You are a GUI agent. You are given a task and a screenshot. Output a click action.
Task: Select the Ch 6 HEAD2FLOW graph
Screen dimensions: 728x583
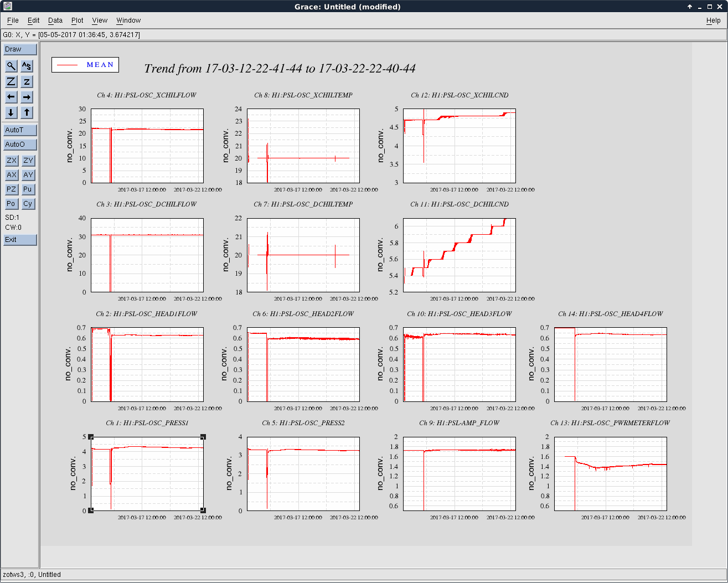303,364
